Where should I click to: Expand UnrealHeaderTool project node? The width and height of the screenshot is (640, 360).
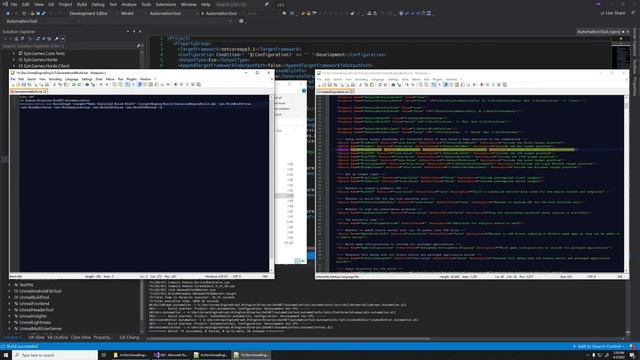9,310
